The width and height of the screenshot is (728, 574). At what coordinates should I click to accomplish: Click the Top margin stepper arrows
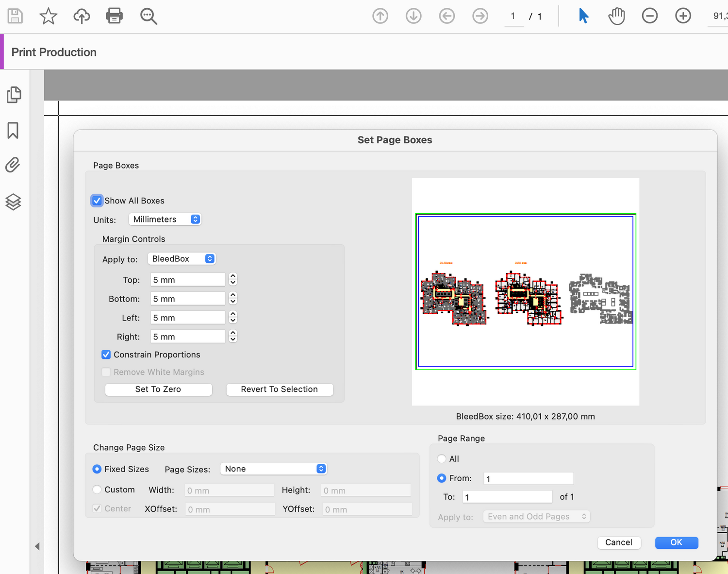click(233, 279)
